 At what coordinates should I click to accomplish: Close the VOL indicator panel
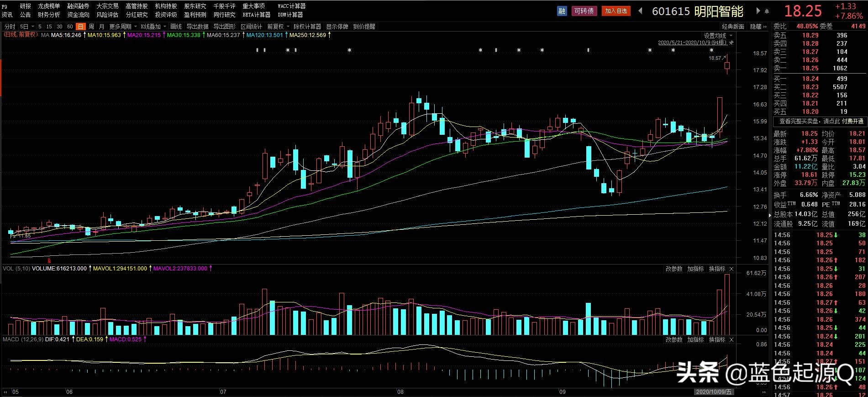click(x=731, y=269)
